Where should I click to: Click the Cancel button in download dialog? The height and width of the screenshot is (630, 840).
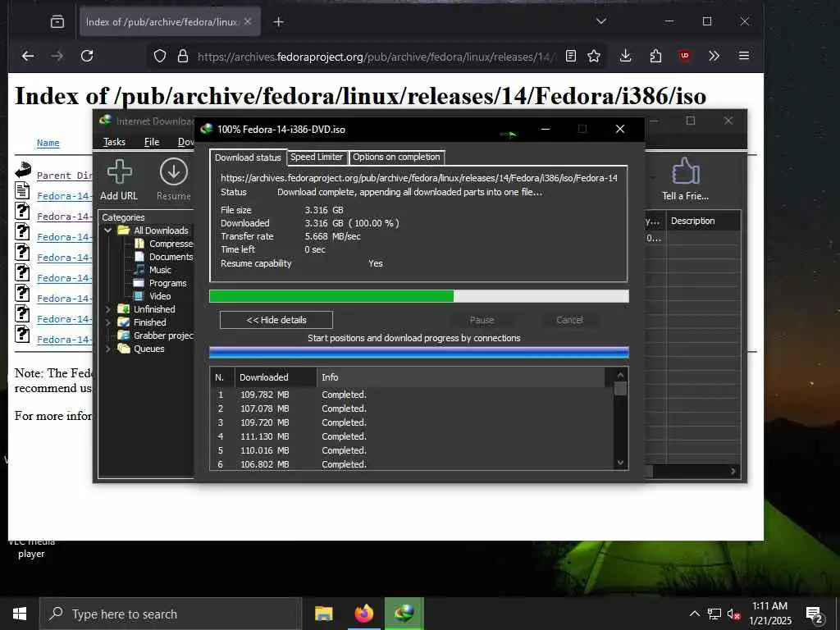569,320
